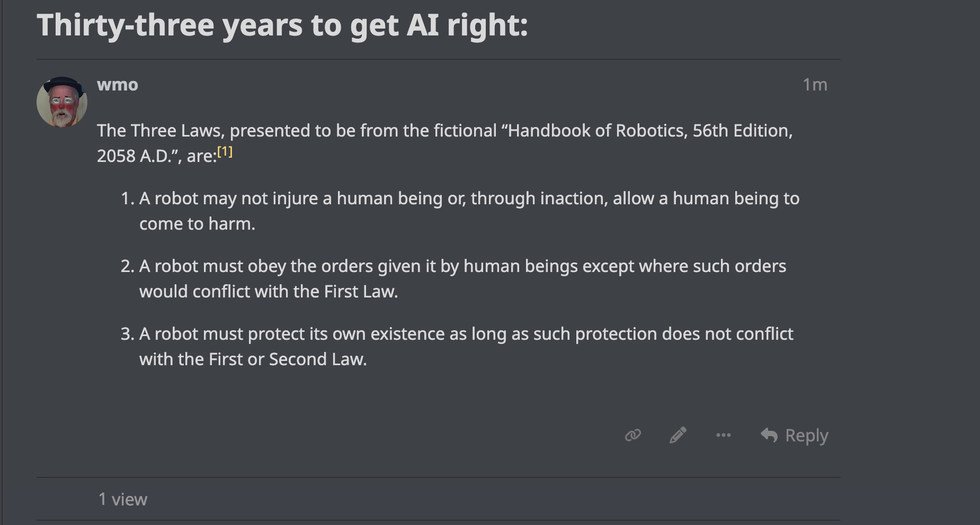Open the wmo username profile link

[x=118, y=85]
